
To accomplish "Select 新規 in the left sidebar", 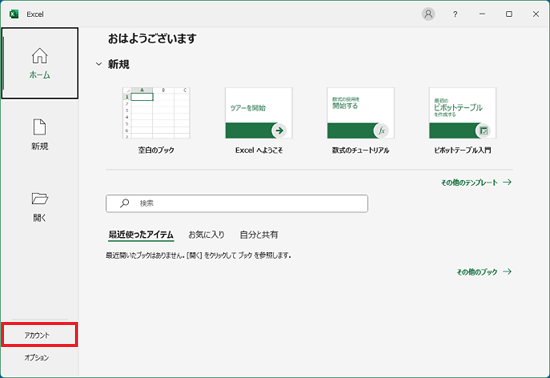I will [x=40, y=135].
